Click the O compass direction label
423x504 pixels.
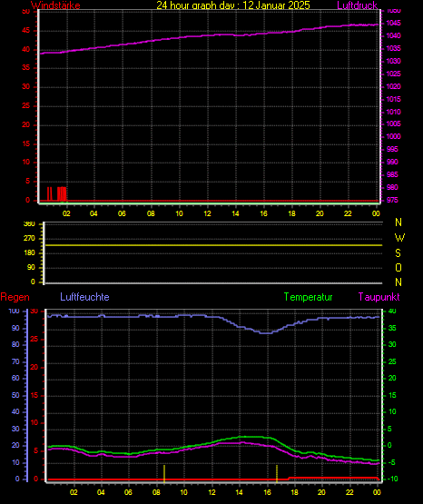[x=398, y=267]
